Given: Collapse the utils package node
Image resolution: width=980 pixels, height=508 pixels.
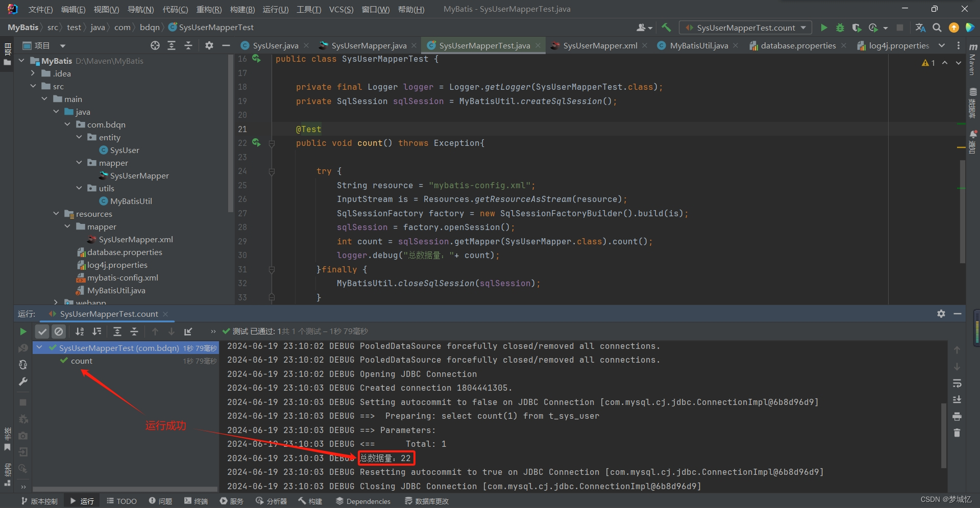Looking at the screenshot, I should [79, 188].
